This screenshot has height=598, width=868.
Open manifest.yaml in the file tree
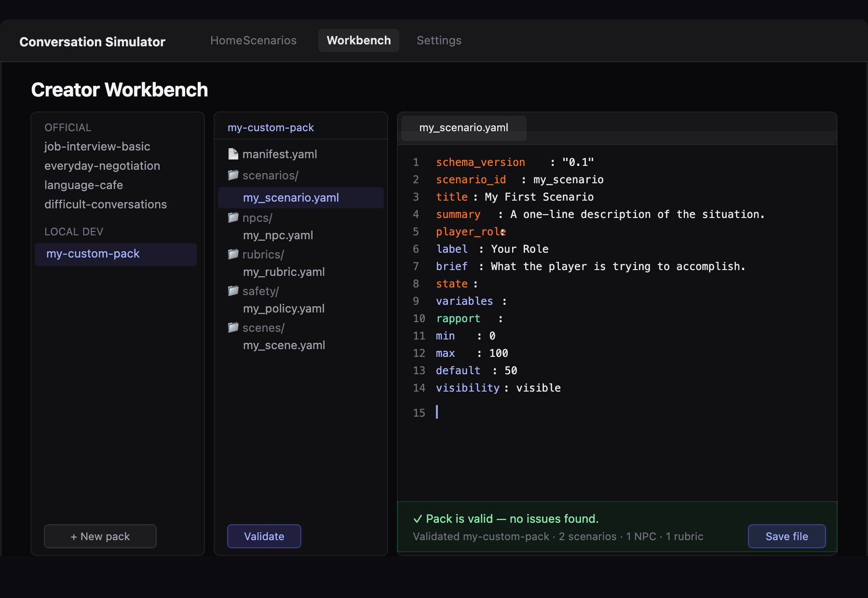coord(280,154)
